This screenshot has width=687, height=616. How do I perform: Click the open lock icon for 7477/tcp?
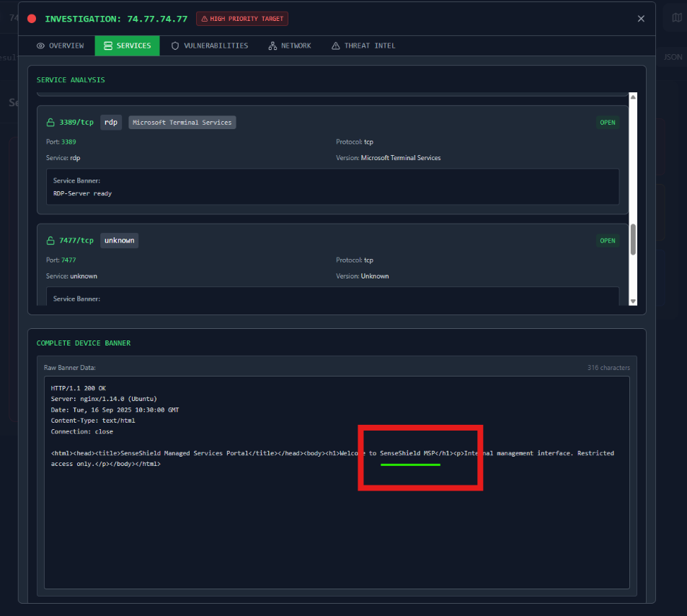50,240
